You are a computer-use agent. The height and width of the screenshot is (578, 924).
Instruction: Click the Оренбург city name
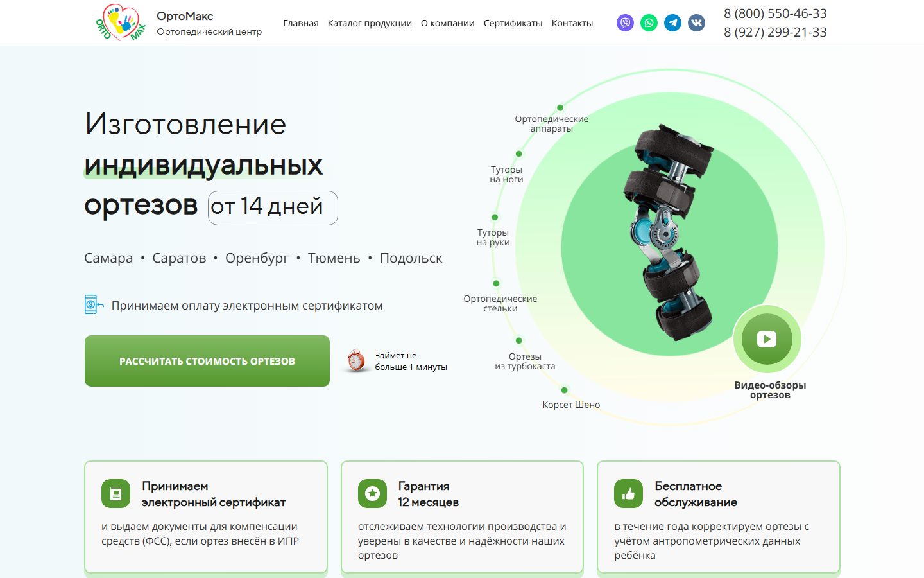click(x=257, y=258)
